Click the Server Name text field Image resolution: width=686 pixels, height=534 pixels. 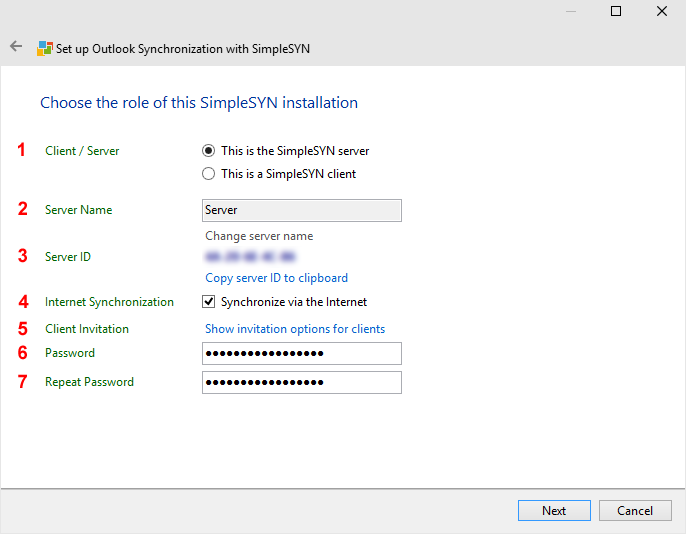(301, 210)
